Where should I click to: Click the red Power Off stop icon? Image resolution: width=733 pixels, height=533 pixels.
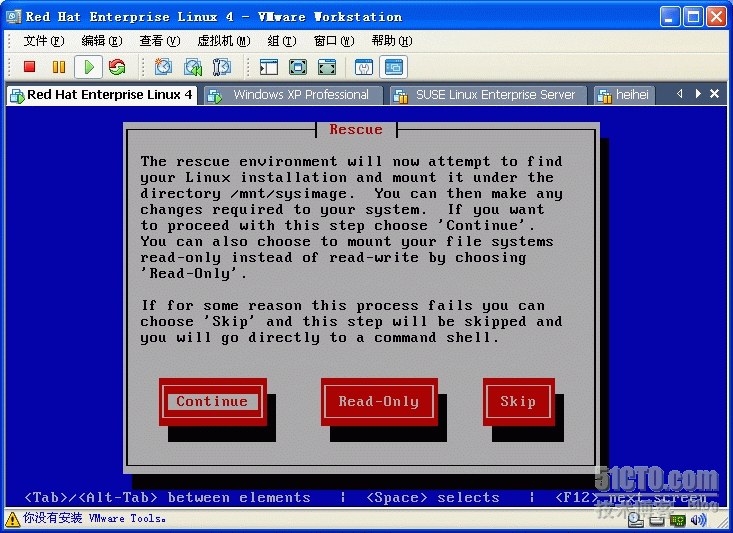point(29,67)
